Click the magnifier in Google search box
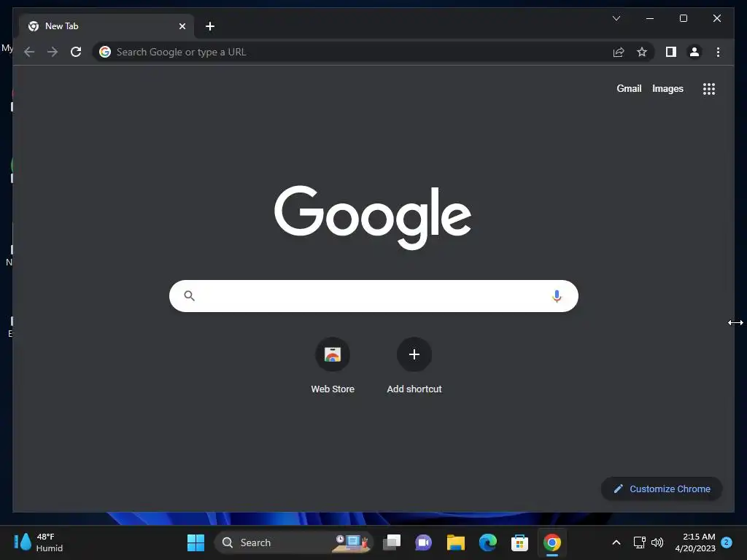This screenshot has height=560, width=747. coord(189,296)
